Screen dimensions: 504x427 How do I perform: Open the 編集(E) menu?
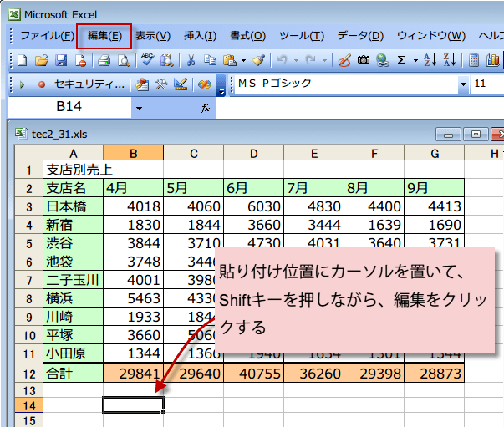point(104,36)
